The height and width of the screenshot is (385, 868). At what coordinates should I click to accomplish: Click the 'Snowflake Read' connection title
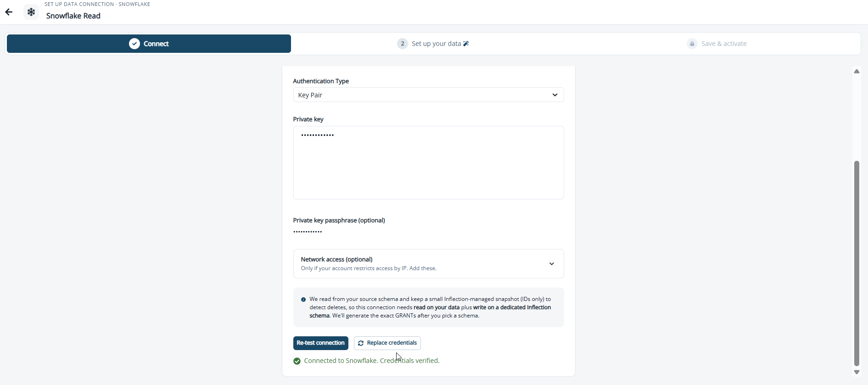(73, 16)
